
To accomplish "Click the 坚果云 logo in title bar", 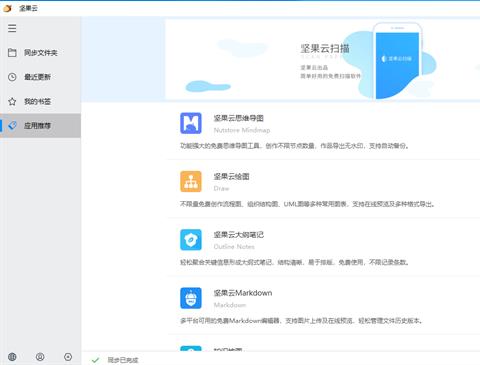I will click(x=7, y=8).
